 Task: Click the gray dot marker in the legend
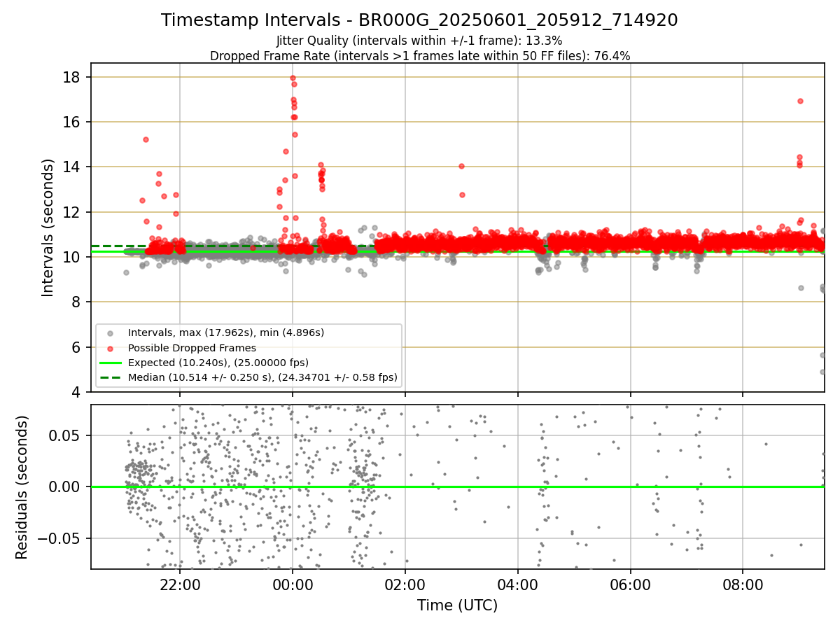point(111,333)
